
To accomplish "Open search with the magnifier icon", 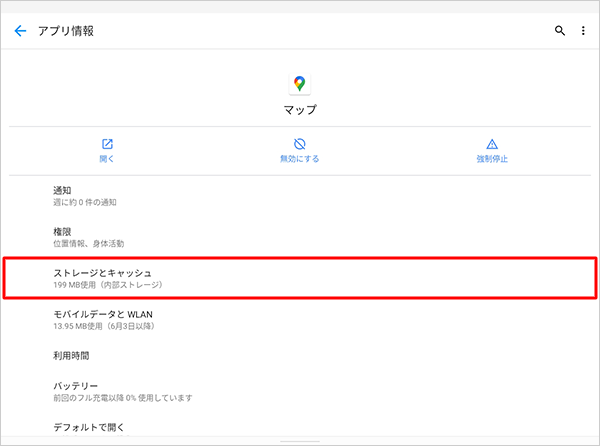I will click(x=560, y=31).
